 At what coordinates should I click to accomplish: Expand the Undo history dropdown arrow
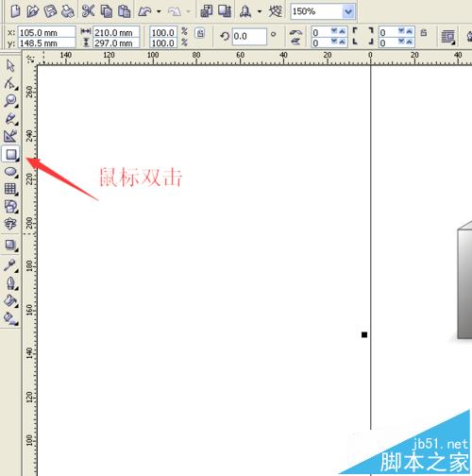point(159,11)
